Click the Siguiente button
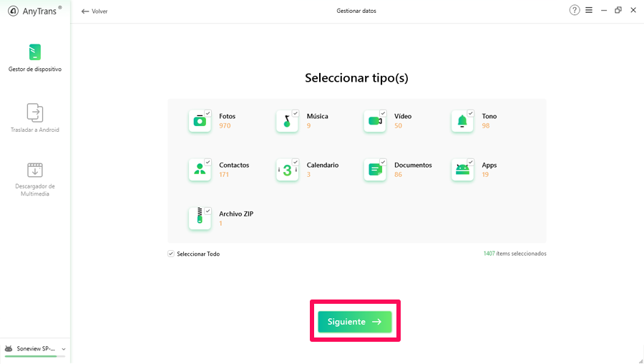 point(355,322)
